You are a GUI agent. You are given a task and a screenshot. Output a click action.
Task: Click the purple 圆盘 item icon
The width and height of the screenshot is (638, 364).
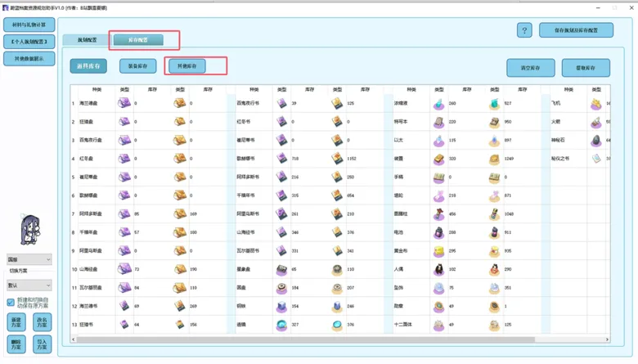click(281, 288)
